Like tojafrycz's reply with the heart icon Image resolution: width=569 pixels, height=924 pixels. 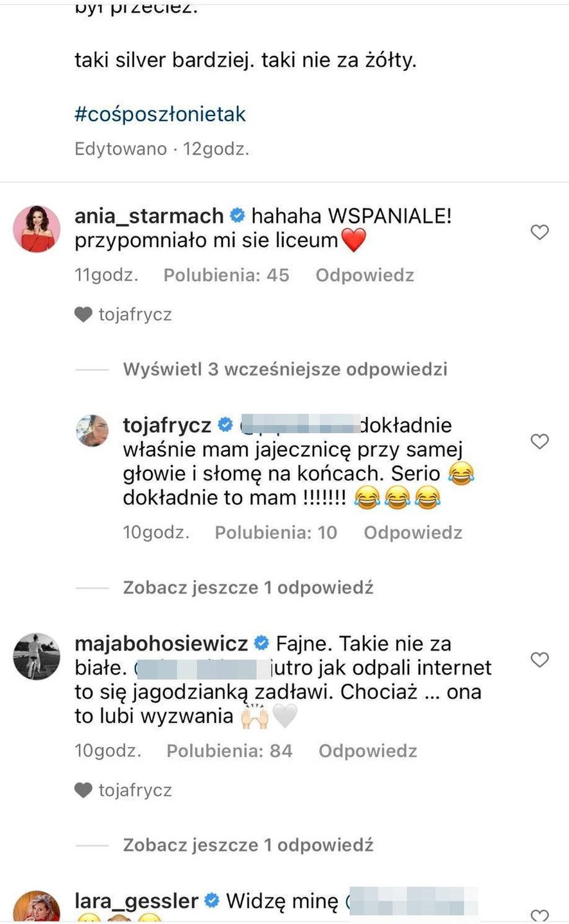(539, 441)
